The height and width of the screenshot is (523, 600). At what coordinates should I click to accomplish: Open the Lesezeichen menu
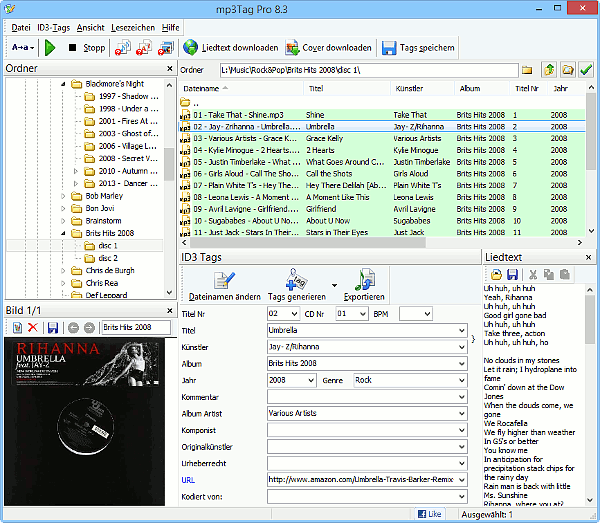pos(133,28)
